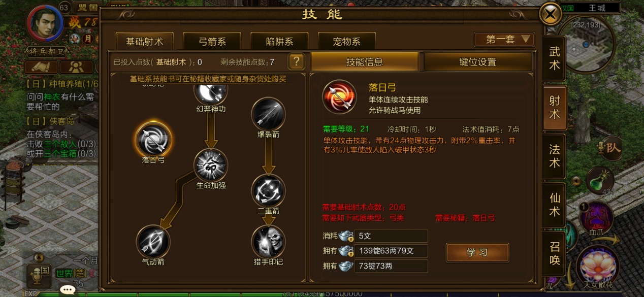Screen dimensions: 644x297
Task: Switch to the 陷阱系 tab
Action: [x=279, y=42]
